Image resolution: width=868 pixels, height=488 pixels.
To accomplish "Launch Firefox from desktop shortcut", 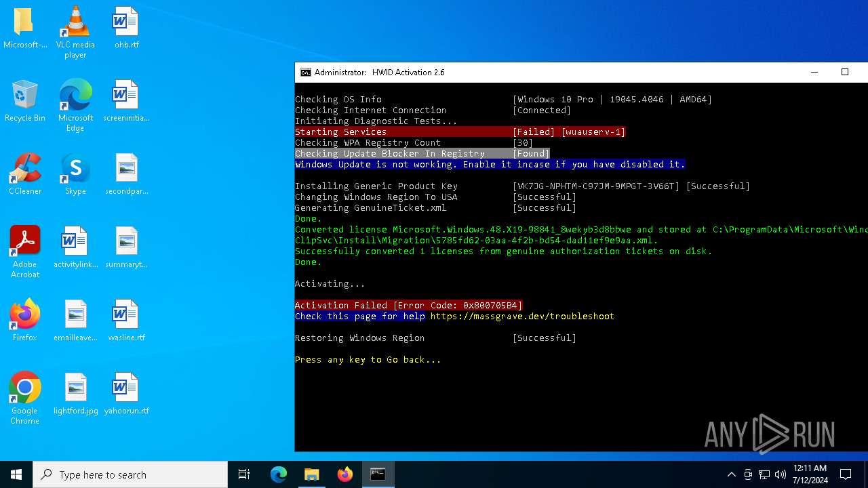I will pos(24,321).
